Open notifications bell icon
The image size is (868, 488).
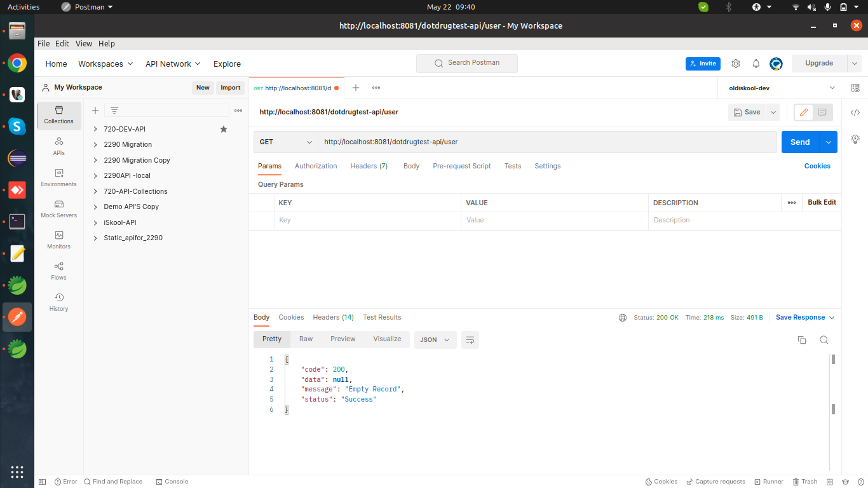pos(756,64)
